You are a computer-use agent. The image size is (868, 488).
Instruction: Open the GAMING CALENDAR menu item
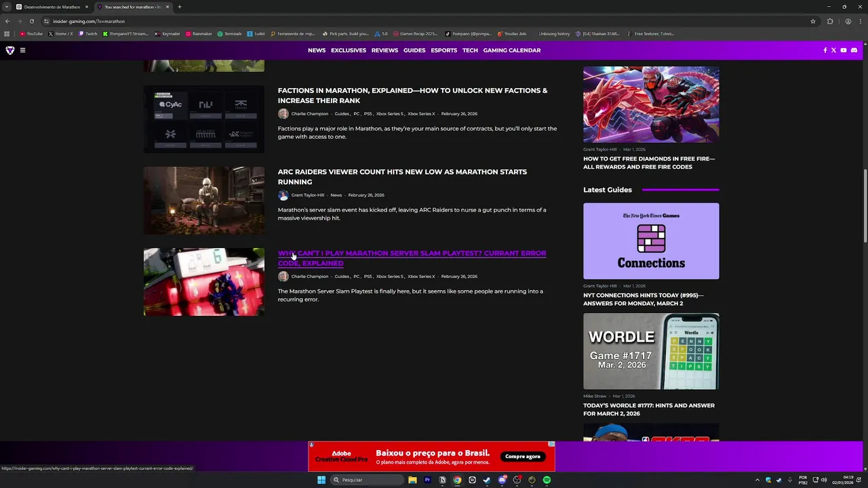(512, 50)
